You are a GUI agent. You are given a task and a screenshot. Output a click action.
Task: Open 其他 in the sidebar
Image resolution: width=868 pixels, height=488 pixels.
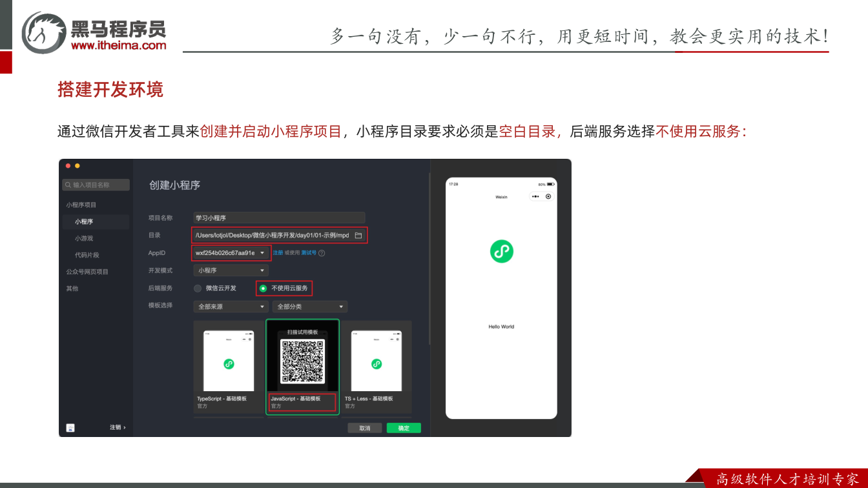pos(72,289)
